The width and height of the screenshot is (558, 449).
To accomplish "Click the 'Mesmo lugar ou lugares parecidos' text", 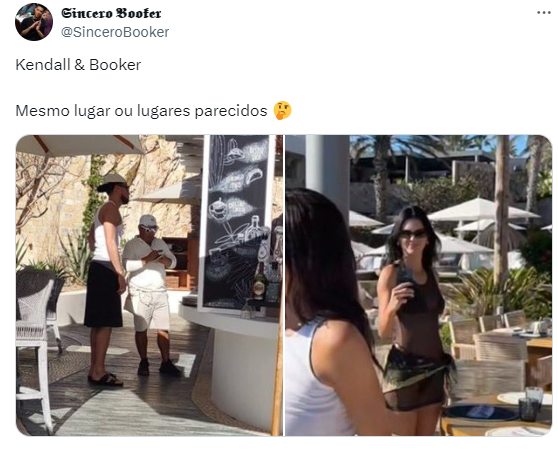I will 141,111.
